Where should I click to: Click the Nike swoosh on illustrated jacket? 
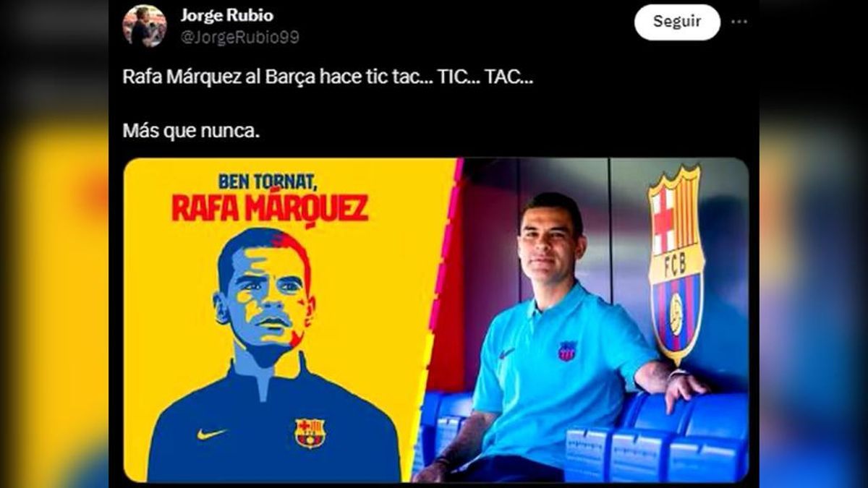212,433
